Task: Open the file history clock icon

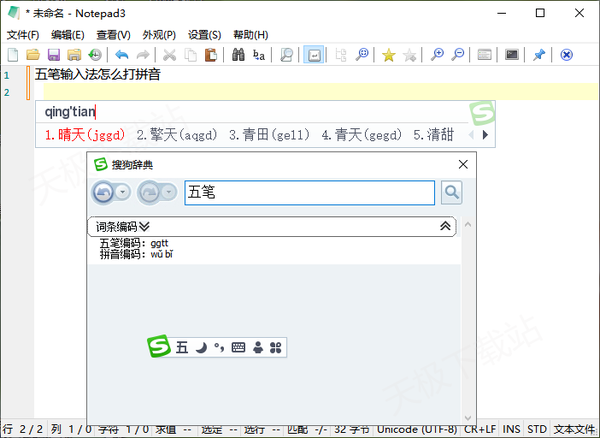Action: 95,55
